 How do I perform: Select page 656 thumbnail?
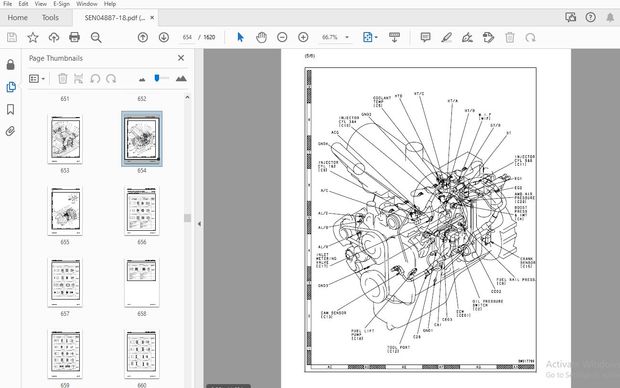point(142,211)
